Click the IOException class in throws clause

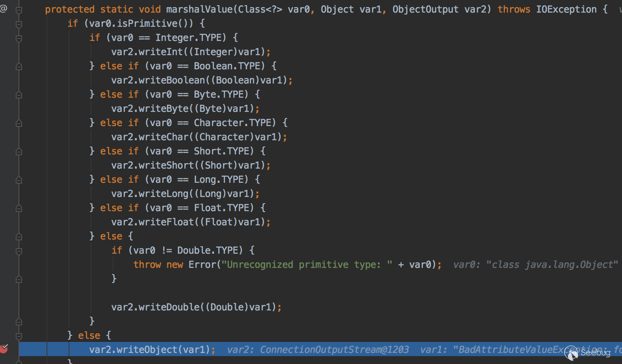[566, 9]
